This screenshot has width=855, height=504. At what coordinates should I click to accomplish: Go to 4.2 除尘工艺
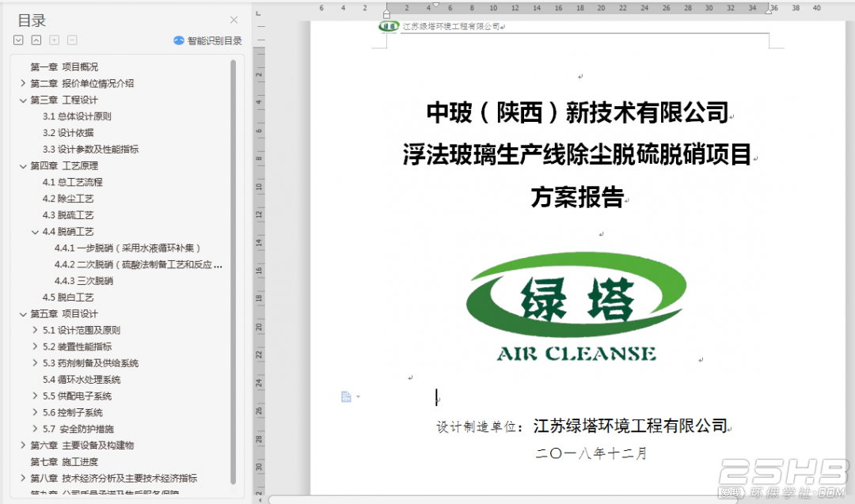pos(68,199)
